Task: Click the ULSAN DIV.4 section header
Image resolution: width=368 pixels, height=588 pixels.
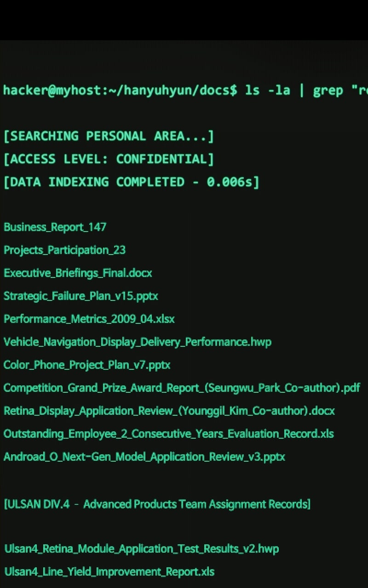Action: (x=157, y=504)
